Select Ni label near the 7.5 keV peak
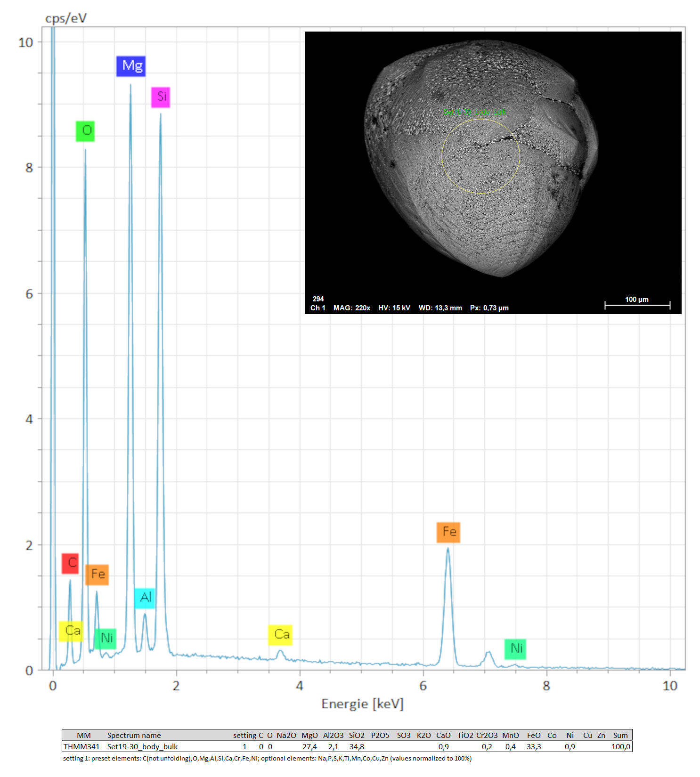700x777 pixels. click(515, 649)
